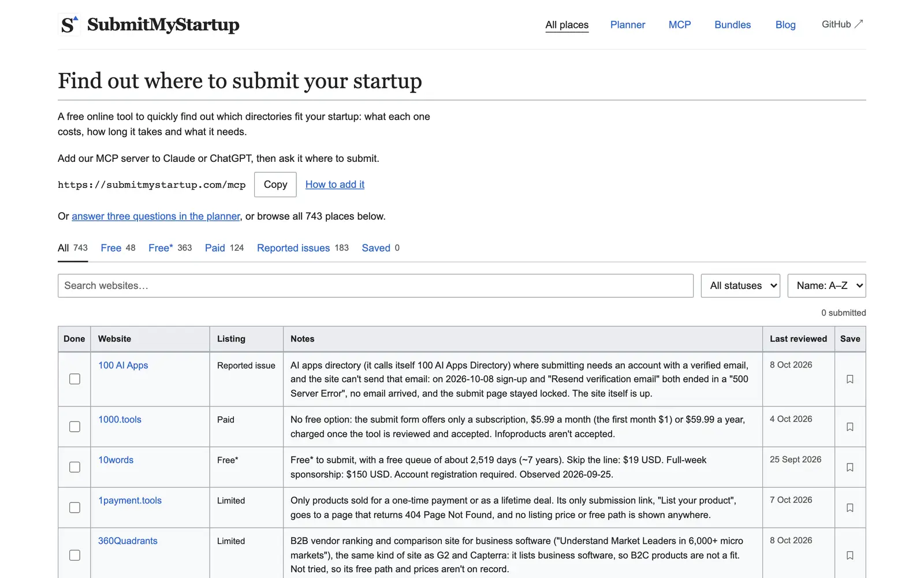Open the 1payment.tools link
The width and height of the screenshot is (924, 578).
click(x=130, y=501)
